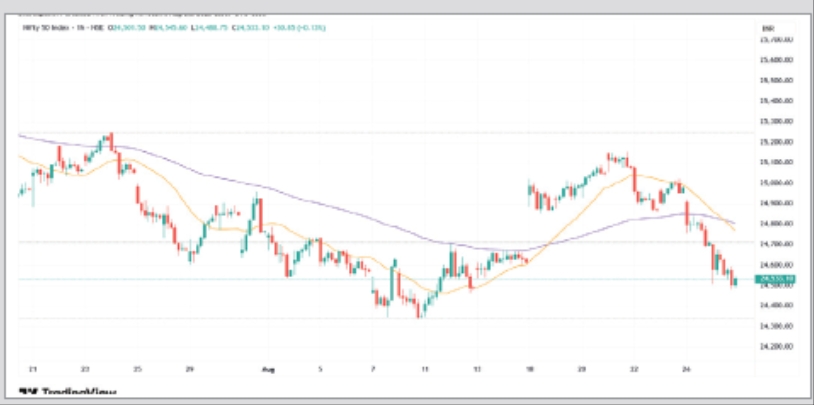
Task: Click the 25,700.00 price axis label
Action: [776, 39]
